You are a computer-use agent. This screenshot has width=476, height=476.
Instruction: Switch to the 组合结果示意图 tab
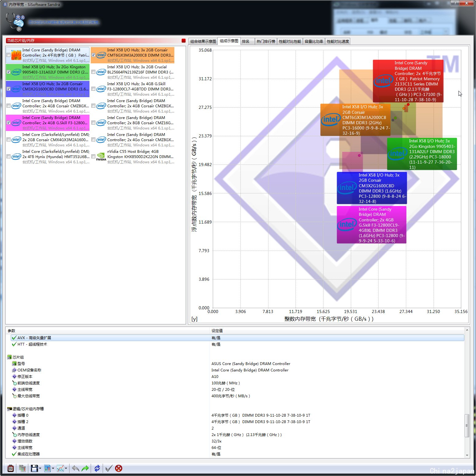coord(203,41)
